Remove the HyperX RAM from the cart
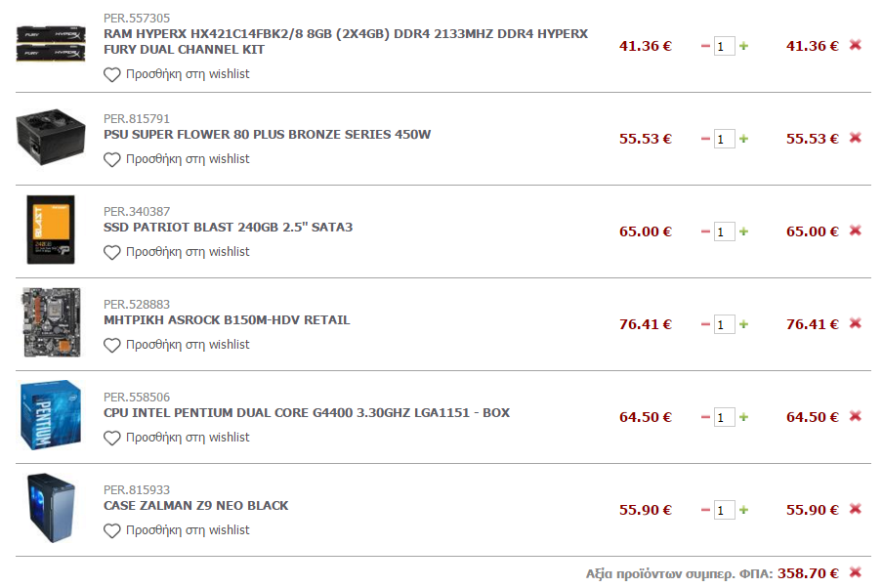Screen dimensions: 883x588 pyautogui.click(x=855, y=45)
